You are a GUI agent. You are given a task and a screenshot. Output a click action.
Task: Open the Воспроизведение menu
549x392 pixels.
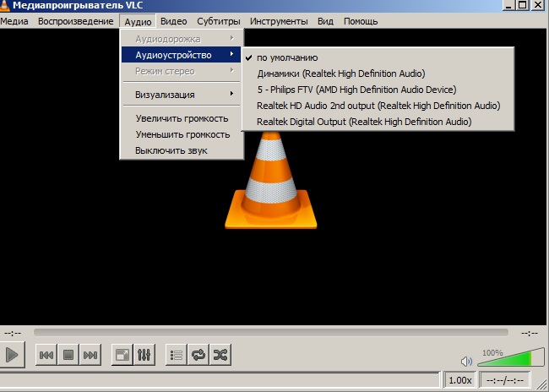pyautogui.click(x=76, y=21)
